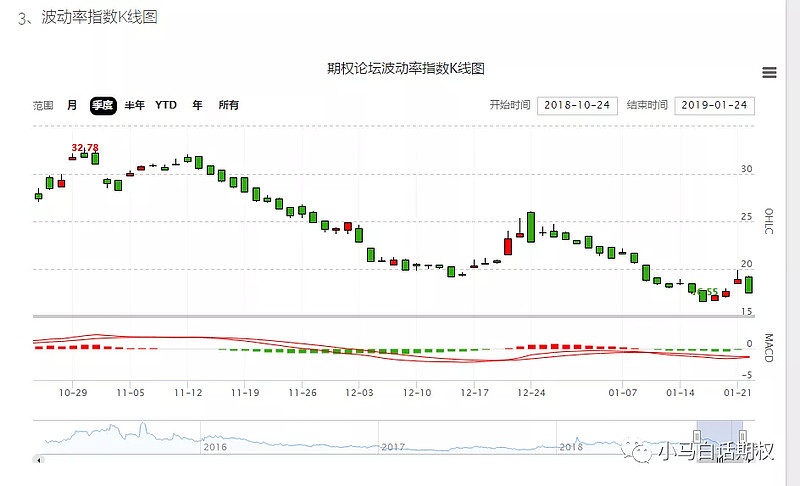The image size is (800, 486).
Task: Select the 季度 range button
Action: click(x=103, y=106)
